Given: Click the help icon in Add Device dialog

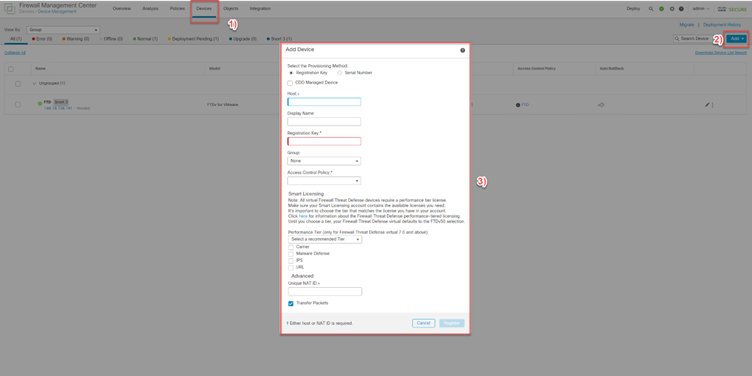Looking at the screenshot, I should (462, 50).
